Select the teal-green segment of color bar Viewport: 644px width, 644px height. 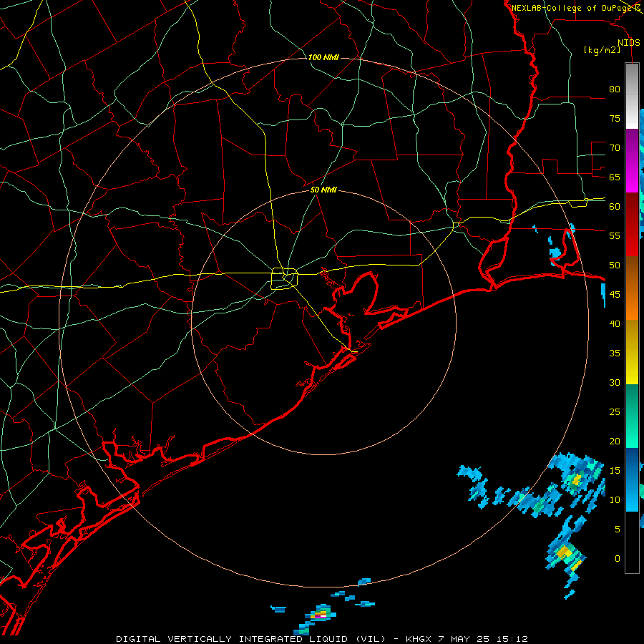[632, 416]
